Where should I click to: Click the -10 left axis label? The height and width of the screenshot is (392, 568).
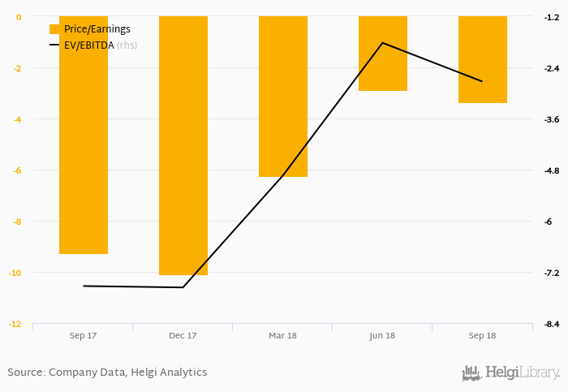[15, 273]
